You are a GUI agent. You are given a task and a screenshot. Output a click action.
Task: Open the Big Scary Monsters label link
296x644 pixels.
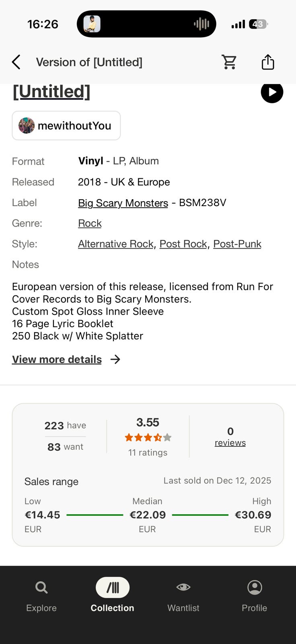pyautogui.click(x=123, y=203)
